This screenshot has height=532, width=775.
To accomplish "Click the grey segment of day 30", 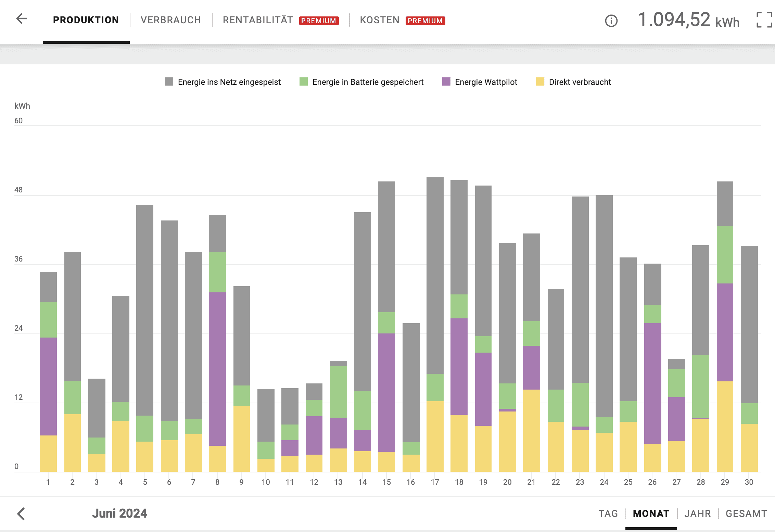I will point(749,325).
